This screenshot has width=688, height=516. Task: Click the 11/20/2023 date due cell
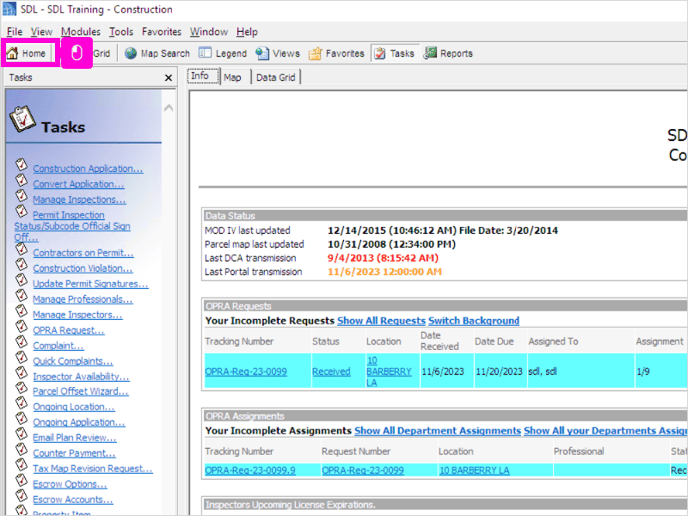(x=499, y=372)
